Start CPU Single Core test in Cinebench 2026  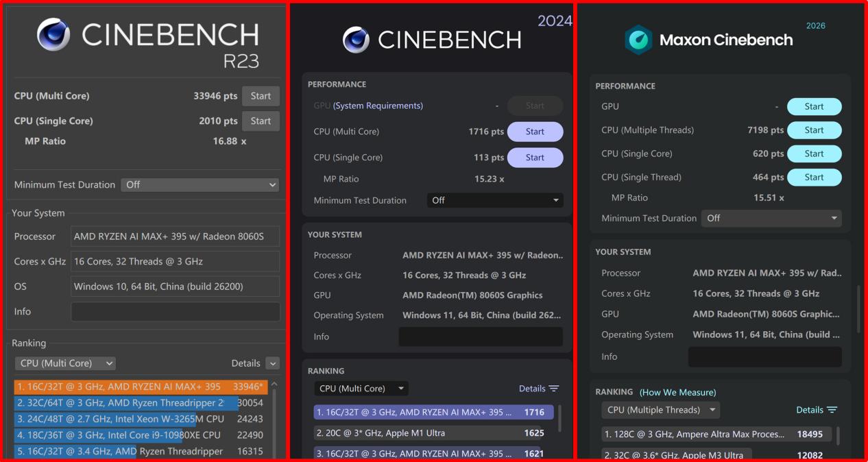[814, 154]
